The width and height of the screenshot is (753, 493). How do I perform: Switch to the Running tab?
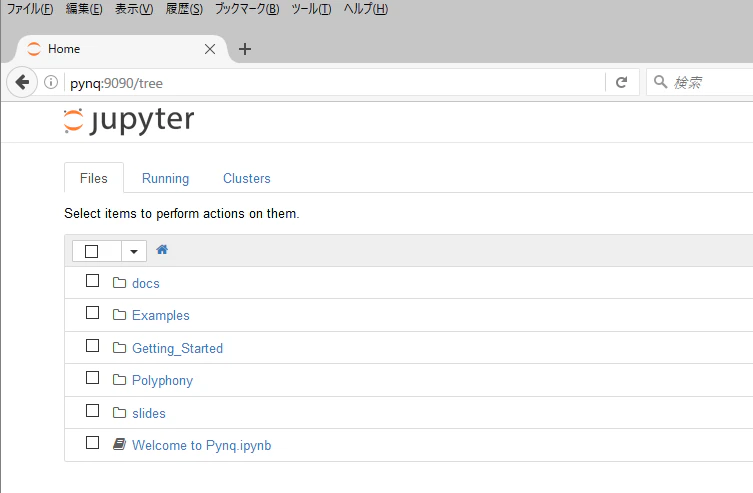tap(166, 178)
